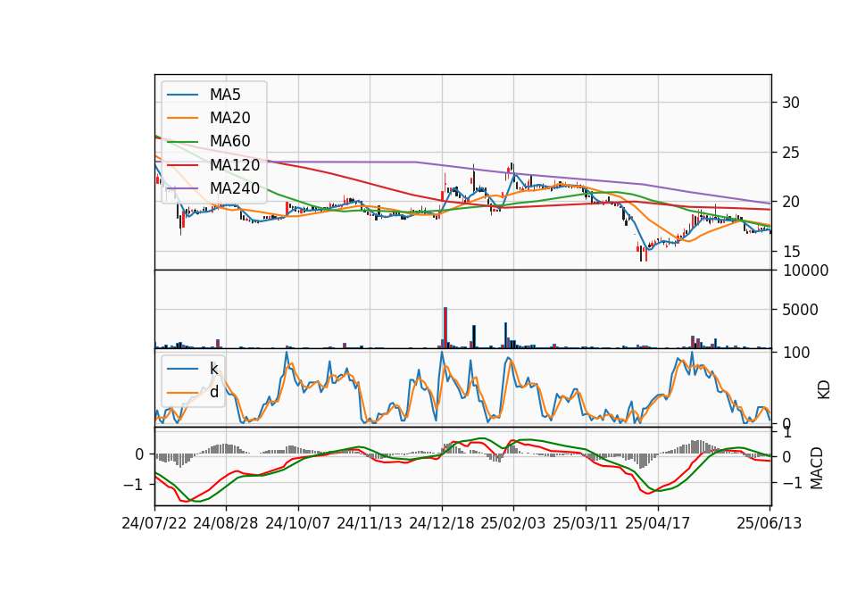This screenshot has width=857, height=616.
Task: Click the KD axis title
Action: pyautogui.click(x=824, y=390)
